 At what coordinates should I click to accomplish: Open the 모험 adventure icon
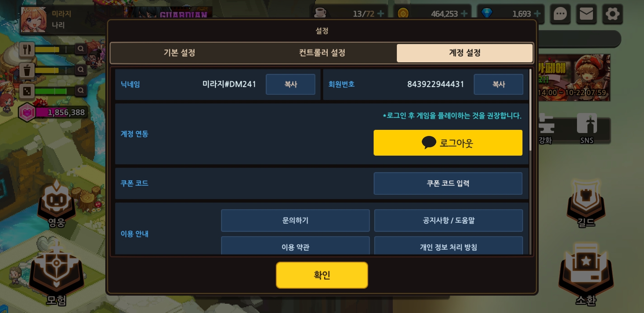57,275
